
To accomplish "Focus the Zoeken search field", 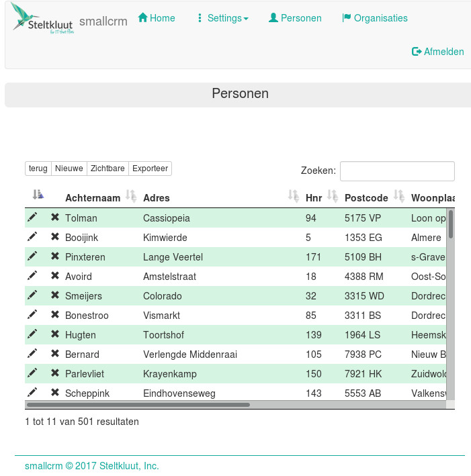I will (x=397, y=171).
